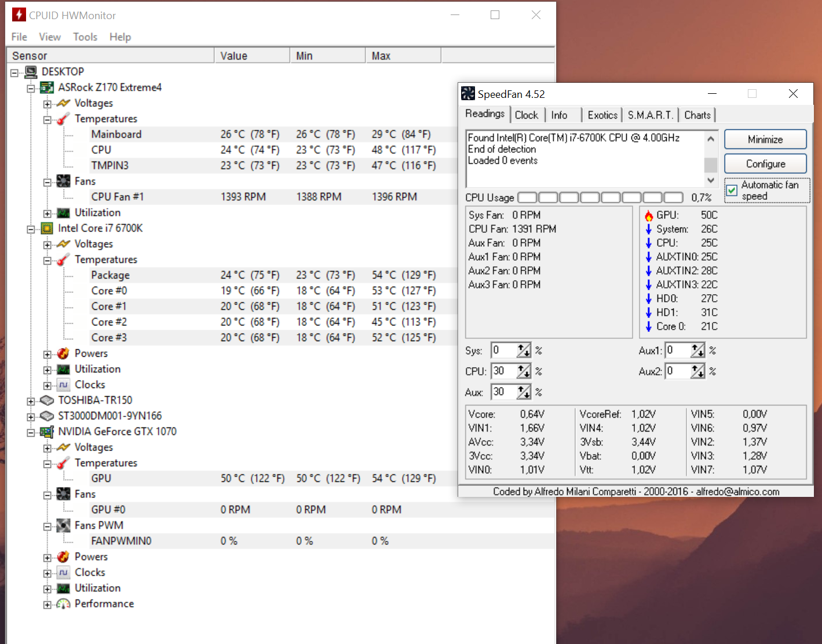Click the Temperatures icon under Intel Core i7
Screen dimensions: 822x644
[63, 259]
